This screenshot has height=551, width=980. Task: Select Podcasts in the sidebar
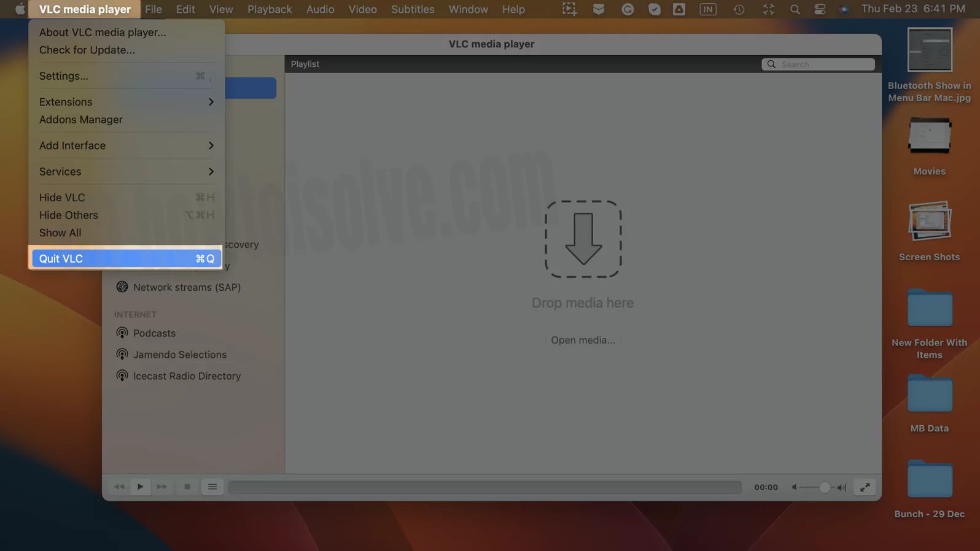(x=154, y=333)
